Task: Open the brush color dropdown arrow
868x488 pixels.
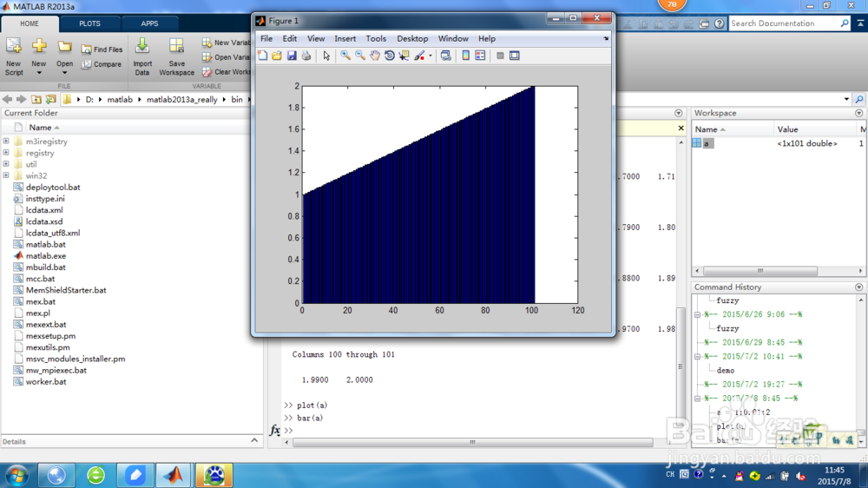Action: point(431,56)
